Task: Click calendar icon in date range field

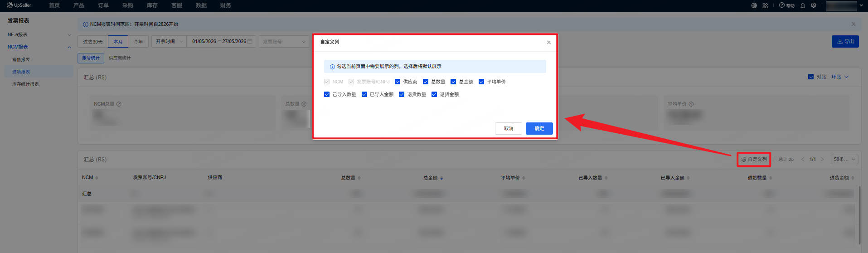Action: click(x=250, y=41)
